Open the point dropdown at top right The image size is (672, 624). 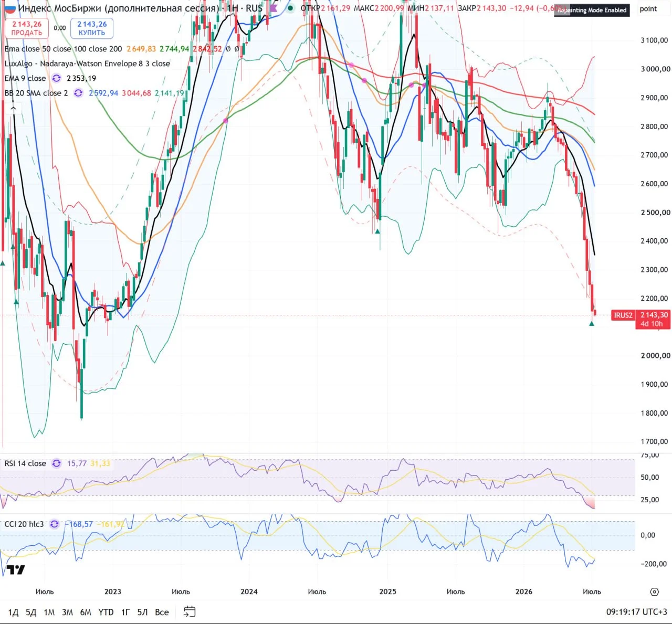pyautogui.click(x=648, y=9)
